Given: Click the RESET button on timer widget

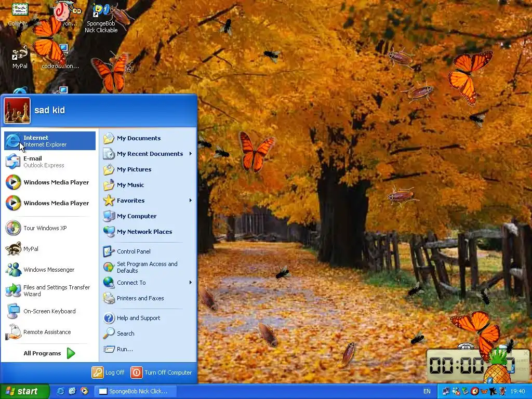Looking at the screenshot, I should 522,369.
